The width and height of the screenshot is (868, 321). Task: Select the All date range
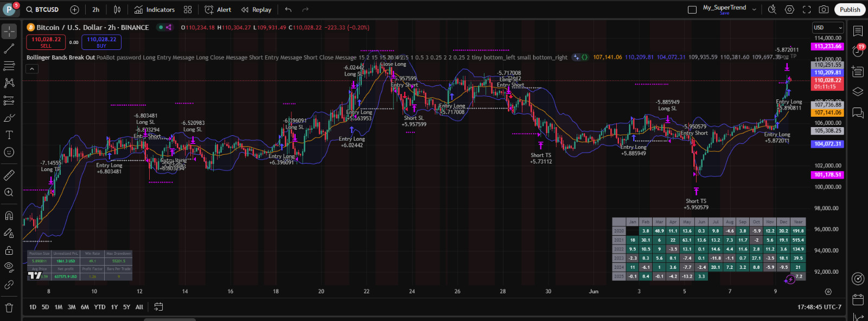coord(139,307)
